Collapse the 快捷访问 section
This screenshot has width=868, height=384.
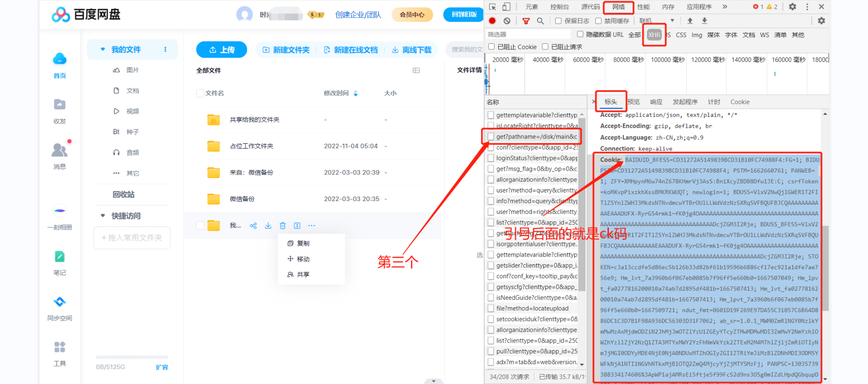pos(103,216)
